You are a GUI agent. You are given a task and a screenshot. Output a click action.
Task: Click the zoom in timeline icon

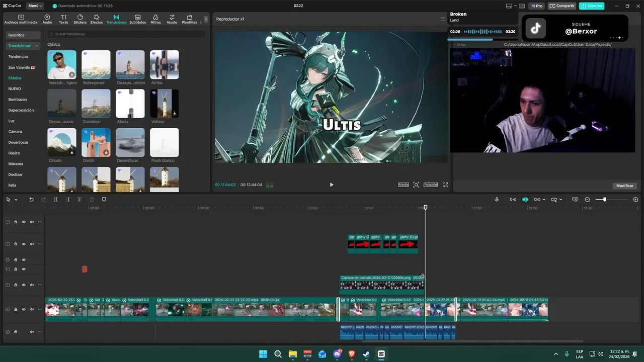[x=635, y=200]
